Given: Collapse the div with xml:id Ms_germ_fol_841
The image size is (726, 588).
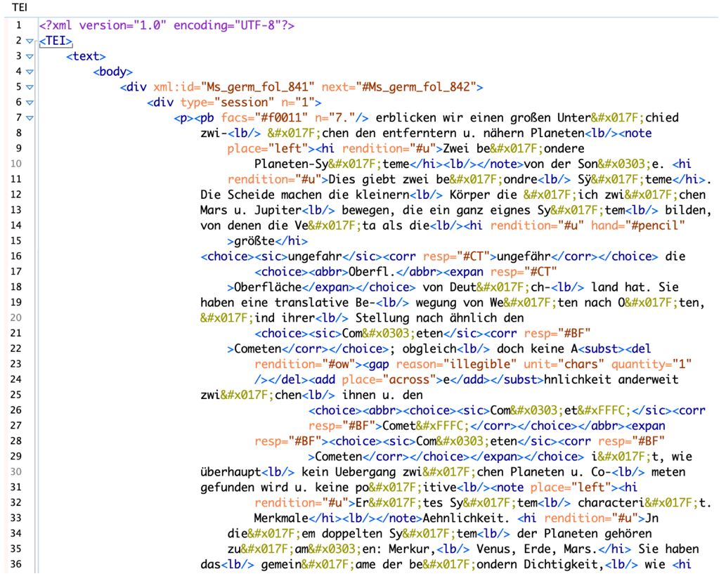Looking at the screenshot, I should (x=30, y=86).
